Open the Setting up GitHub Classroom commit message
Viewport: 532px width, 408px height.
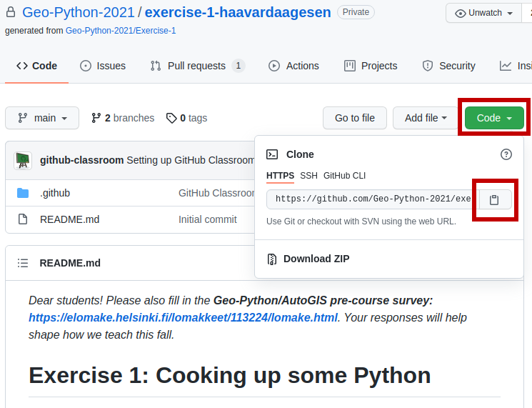(191, 160)
